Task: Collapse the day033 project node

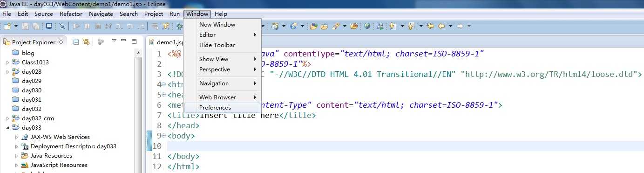Action: (x=7, y=127)
